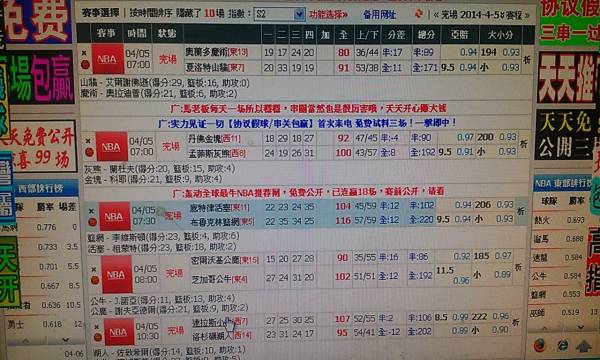Toggle the red dot on the Detroit–Brooklyn row
Image resolution: width=600 pixels, height=360 pixels.
(92, 222)
